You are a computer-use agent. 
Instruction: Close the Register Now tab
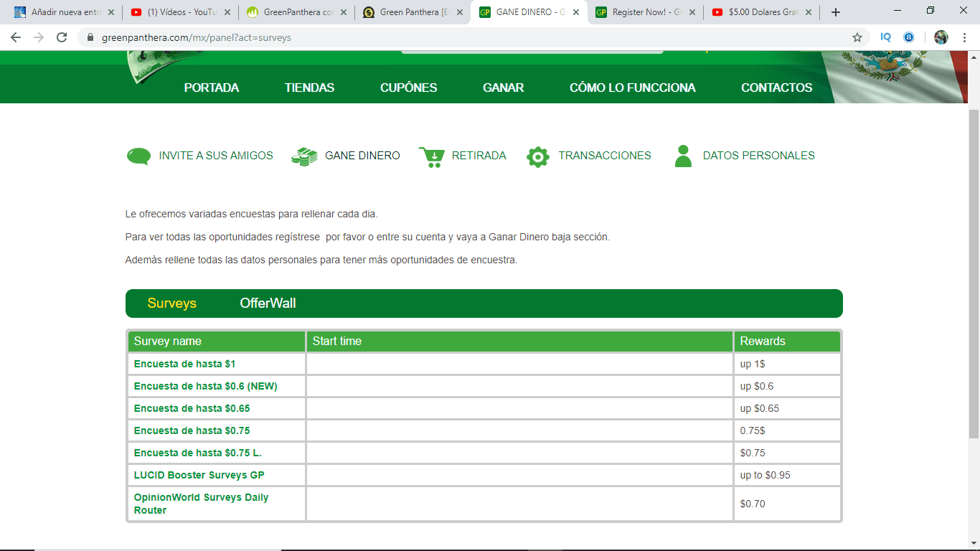pos(692,12)
